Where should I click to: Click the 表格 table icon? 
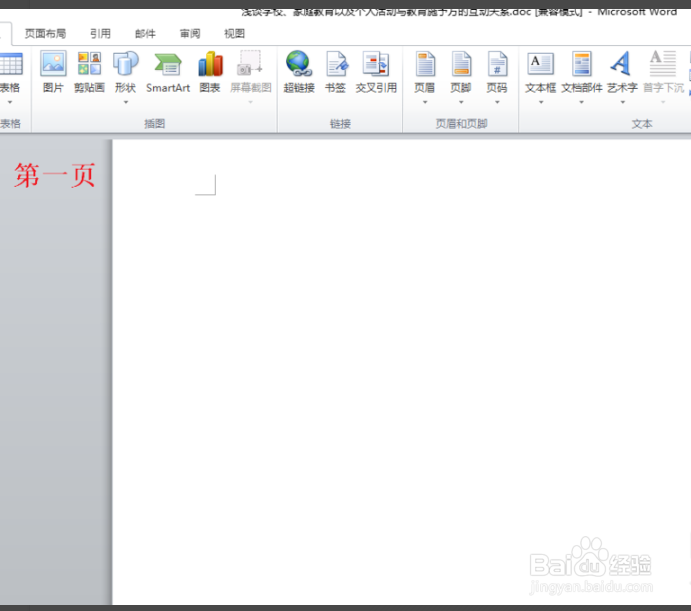tap(11, 64)
